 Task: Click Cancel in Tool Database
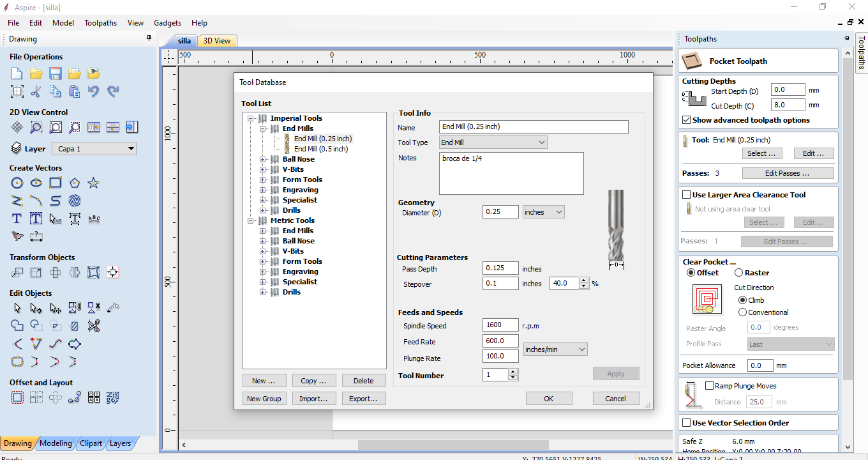(616, 399)
